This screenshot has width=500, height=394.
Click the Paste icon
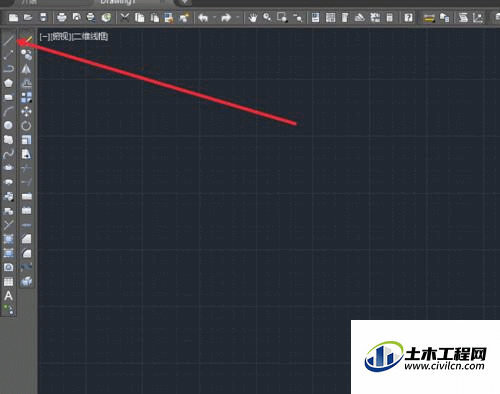click(155, 17)
